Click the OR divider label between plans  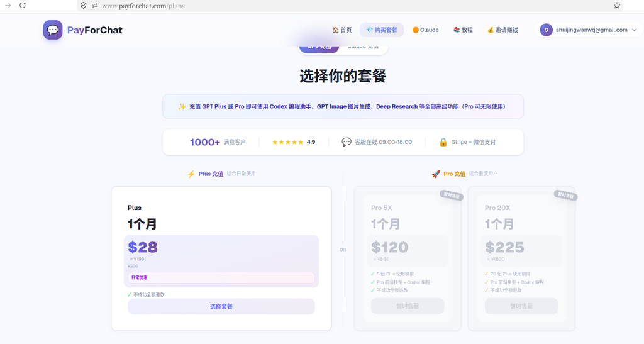343,250
